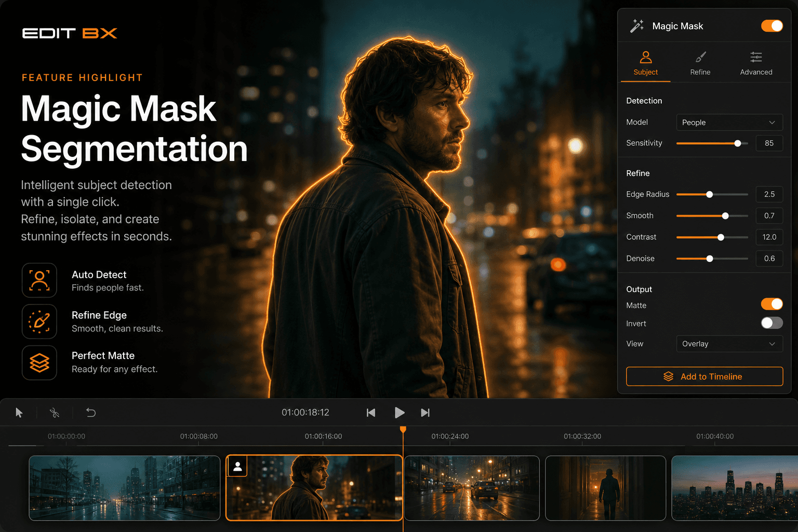Click the 01:00:08:00 ruler mark

199,436
